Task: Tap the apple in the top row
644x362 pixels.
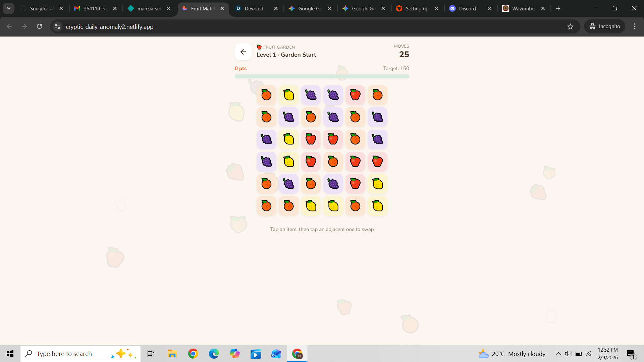Action: click(x=355, y=95)
